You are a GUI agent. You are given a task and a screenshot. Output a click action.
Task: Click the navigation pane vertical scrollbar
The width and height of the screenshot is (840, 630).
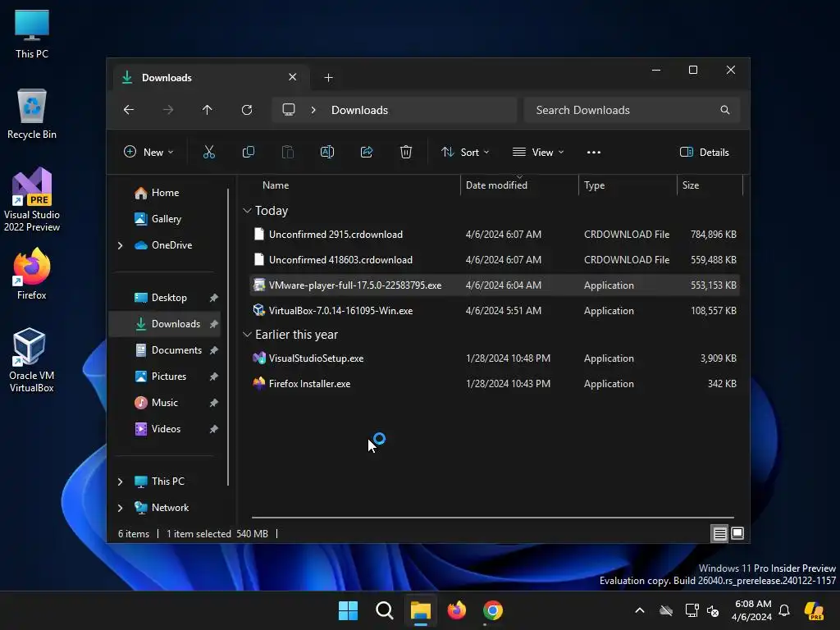tap(228, 337)
